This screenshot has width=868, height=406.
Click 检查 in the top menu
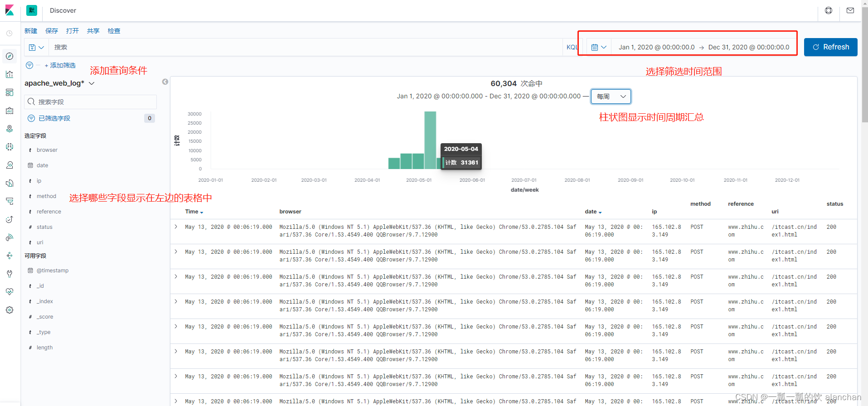(114, 31)
